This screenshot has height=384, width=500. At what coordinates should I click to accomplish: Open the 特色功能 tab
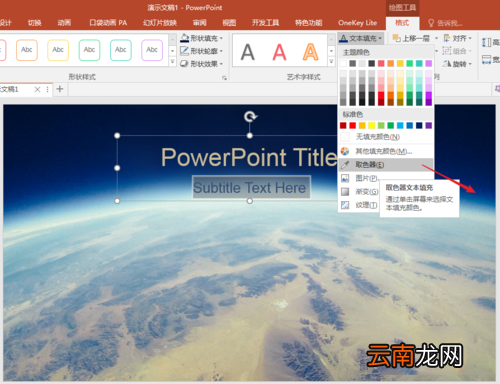pos(309,23)
